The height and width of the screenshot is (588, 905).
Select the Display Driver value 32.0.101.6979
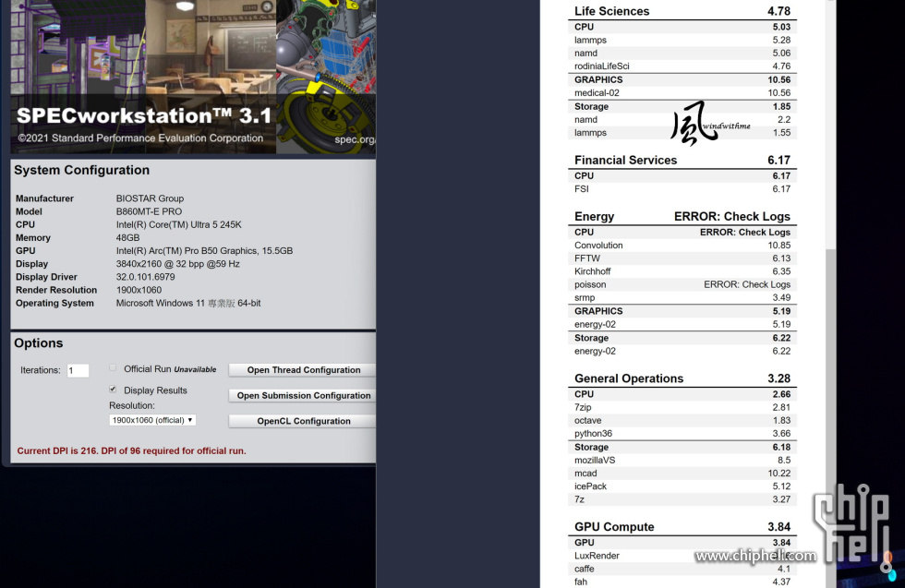[146, 277]
